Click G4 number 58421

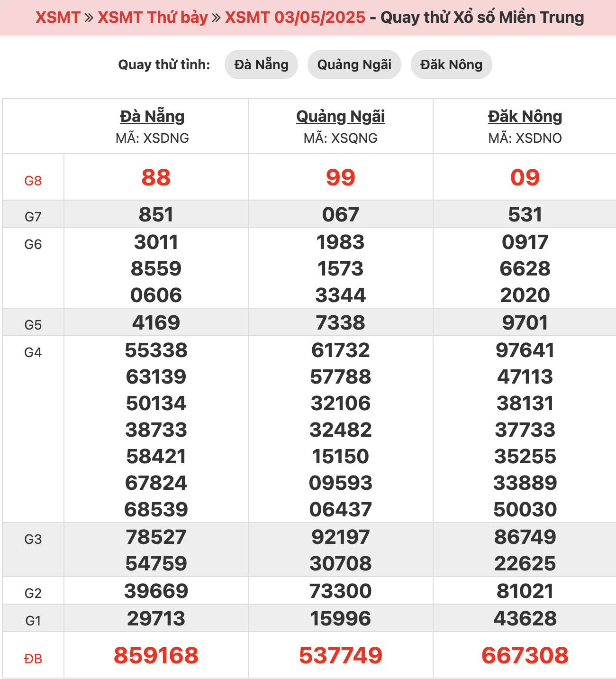[x=156, y=456]
